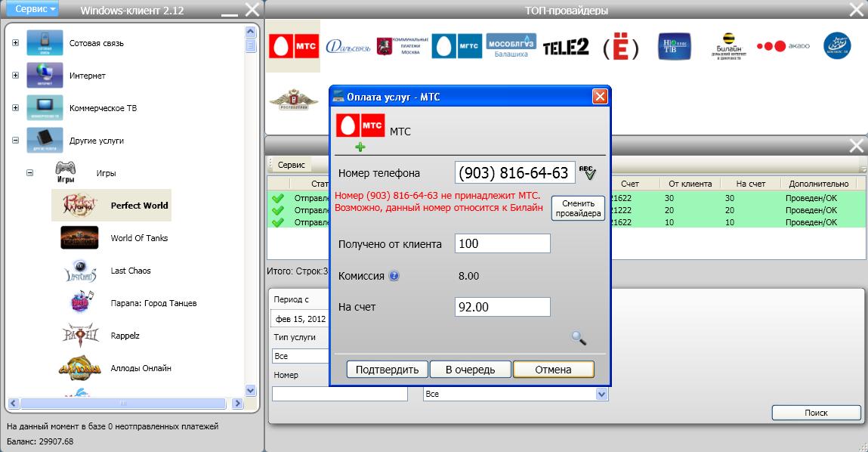Open the Сервис dropdown menu in title bar
868x452 pixels.
[x=34, y=9]
